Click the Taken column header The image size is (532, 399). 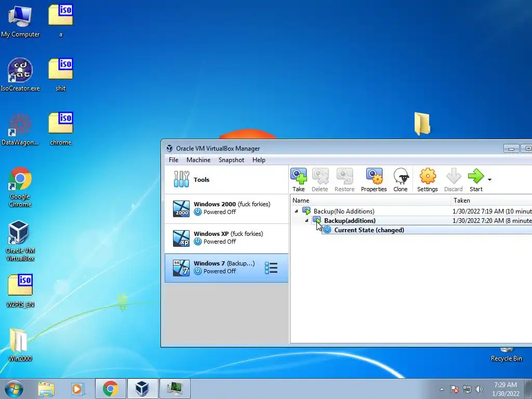point(491,201)
